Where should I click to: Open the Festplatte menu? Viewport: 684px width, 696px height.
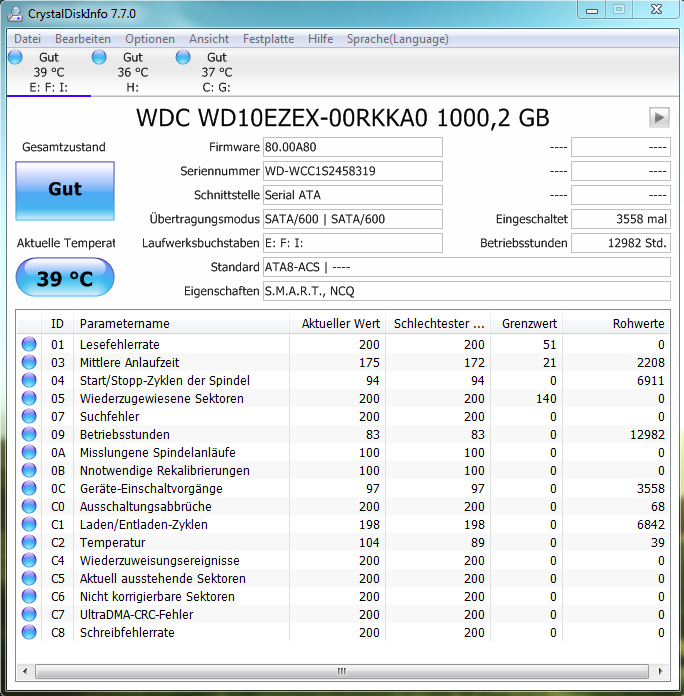click(269, 39)
